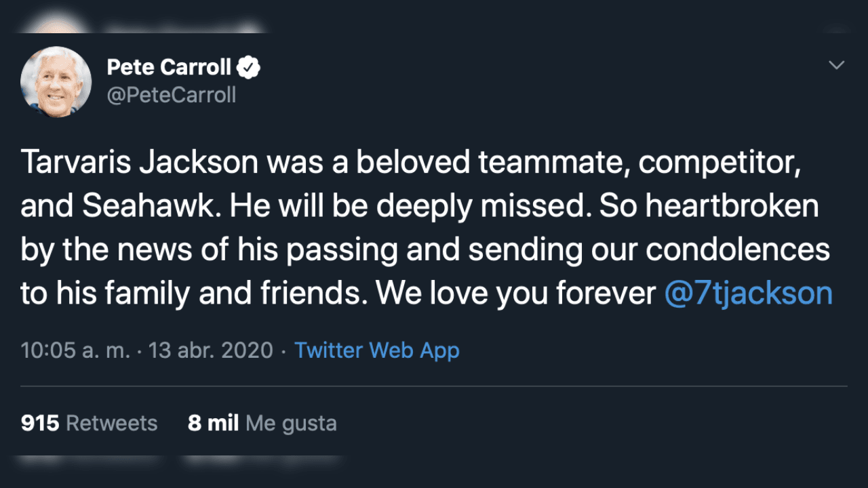Click the word condolences in the tweet

737,249
